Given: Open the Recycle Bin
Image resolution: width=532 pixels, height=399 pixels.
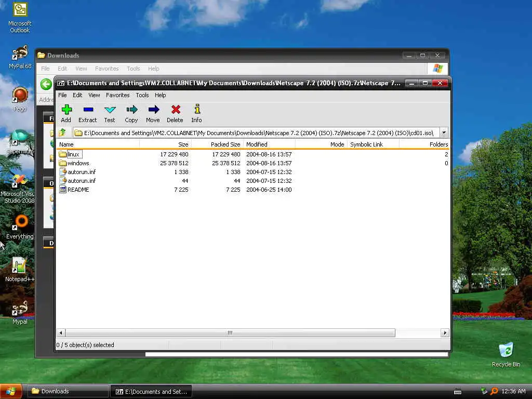Looking at the screenshot, I should pos(506,355).
